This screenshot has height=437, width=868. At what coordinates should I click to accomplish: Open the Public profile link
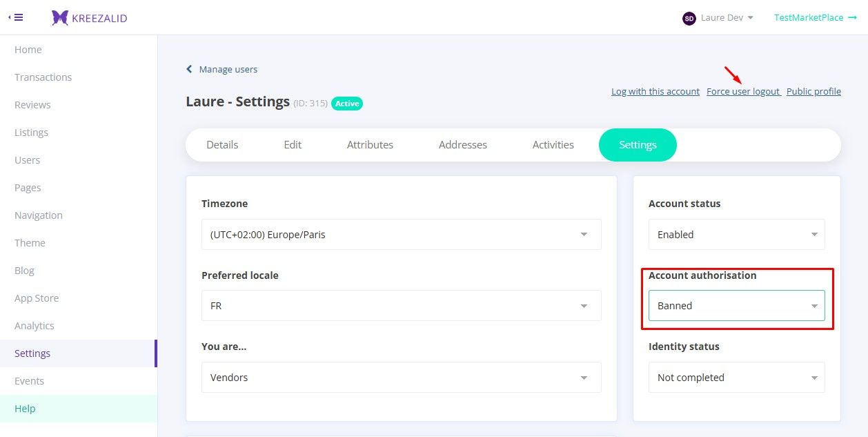pyautogui.click(x=813, y=91)
